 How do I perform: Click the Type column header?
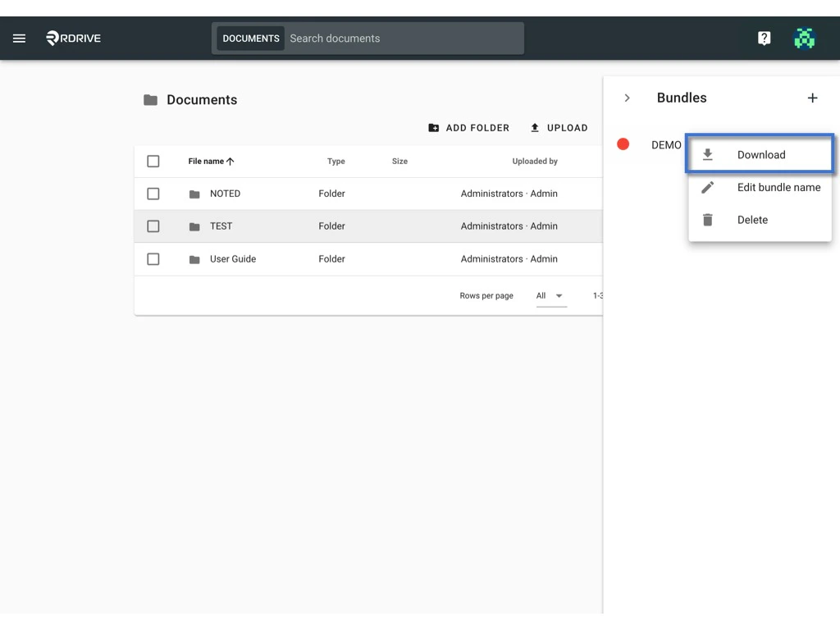point(336,162)
